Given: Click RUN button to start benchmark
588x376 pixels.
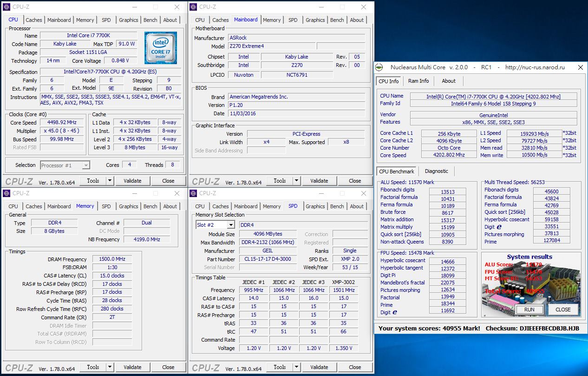Looking at the screenshot, I should point(529,310).
